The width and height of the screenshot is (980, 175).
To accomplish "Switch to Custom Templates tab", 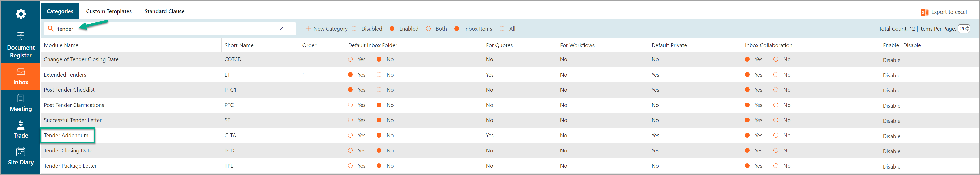I will click(x=109, y=11).
